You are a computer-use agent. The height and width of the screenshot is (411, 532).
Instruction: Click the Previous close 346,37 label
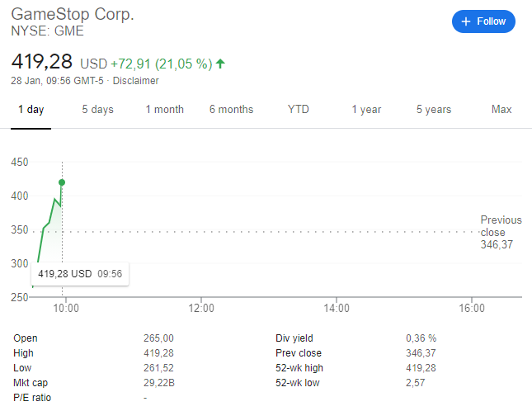point(501,232)
